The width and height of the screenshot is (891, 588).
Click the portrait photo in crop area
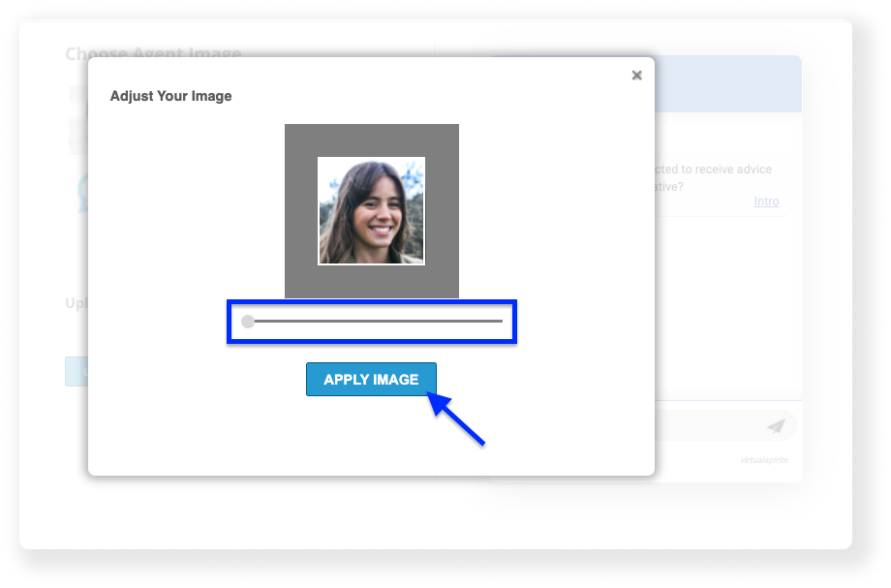point(371,211)
